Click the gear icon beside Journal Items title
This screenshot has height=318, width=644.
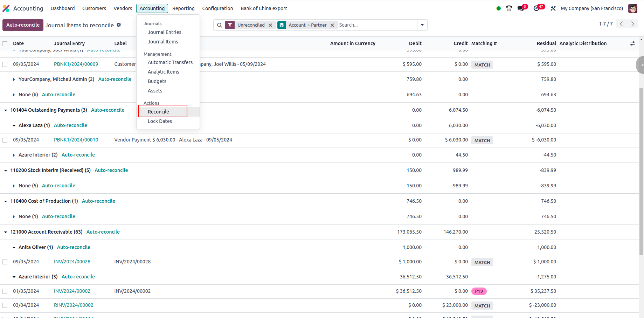[x=119, y=25]
